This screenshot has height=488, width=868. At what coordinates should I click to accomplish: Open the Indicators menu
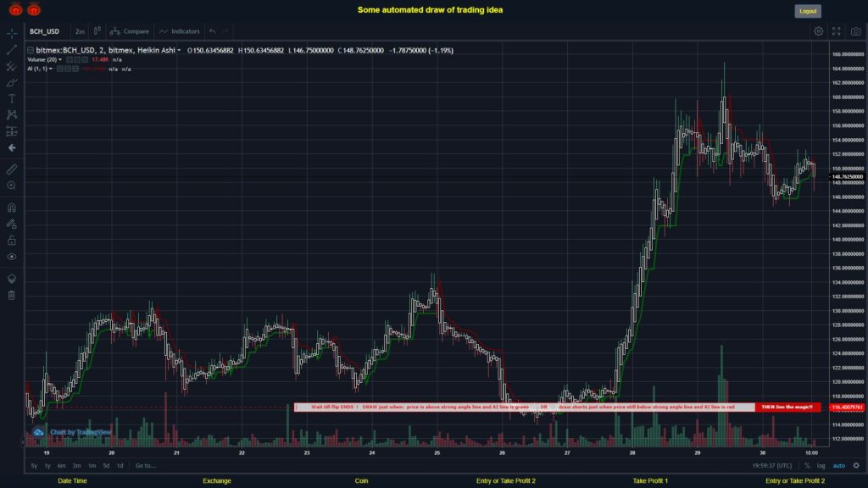pos(180,31)
